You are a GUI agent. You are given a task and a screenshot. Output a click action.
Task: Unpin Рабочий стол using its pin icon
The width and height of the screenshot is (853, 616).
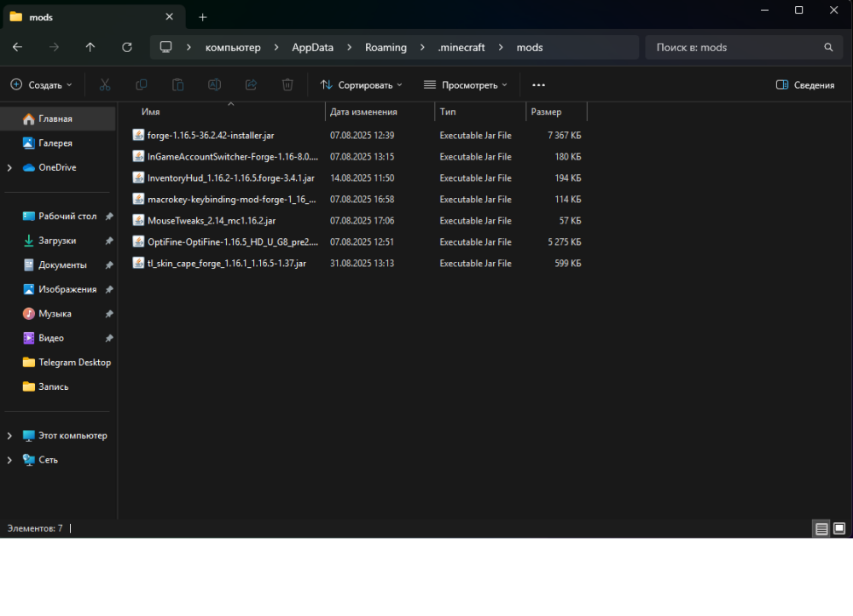coord(109,217)
